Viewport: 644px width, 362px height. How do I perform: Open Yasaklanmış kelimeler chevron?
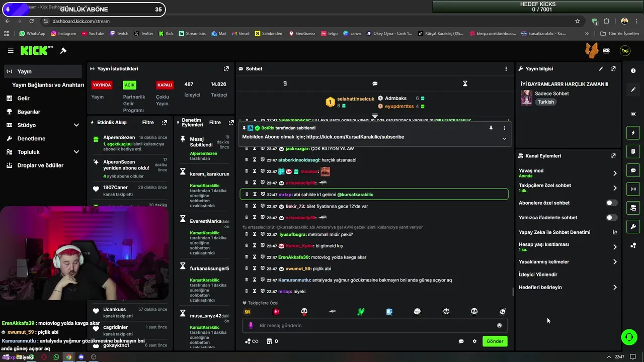coord(614,262)
